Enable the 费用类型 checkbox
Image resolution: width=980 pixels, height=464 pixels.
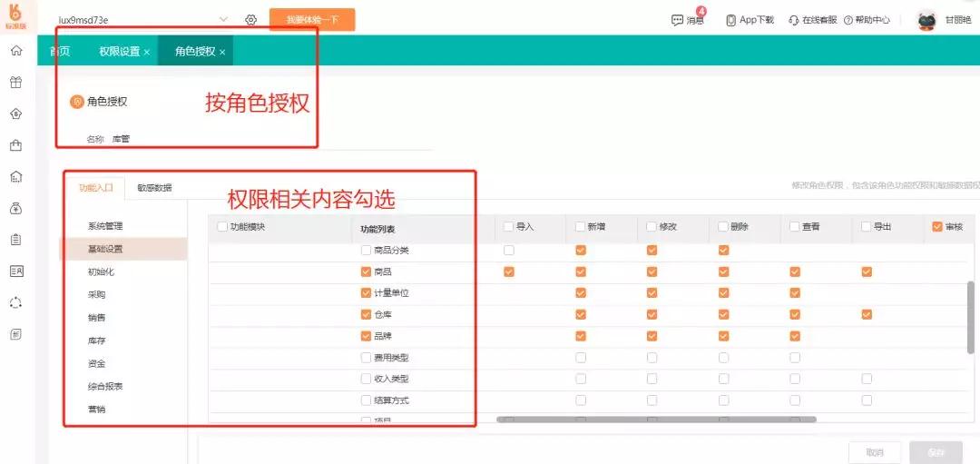pyautogui.click(x=367, y=358)
